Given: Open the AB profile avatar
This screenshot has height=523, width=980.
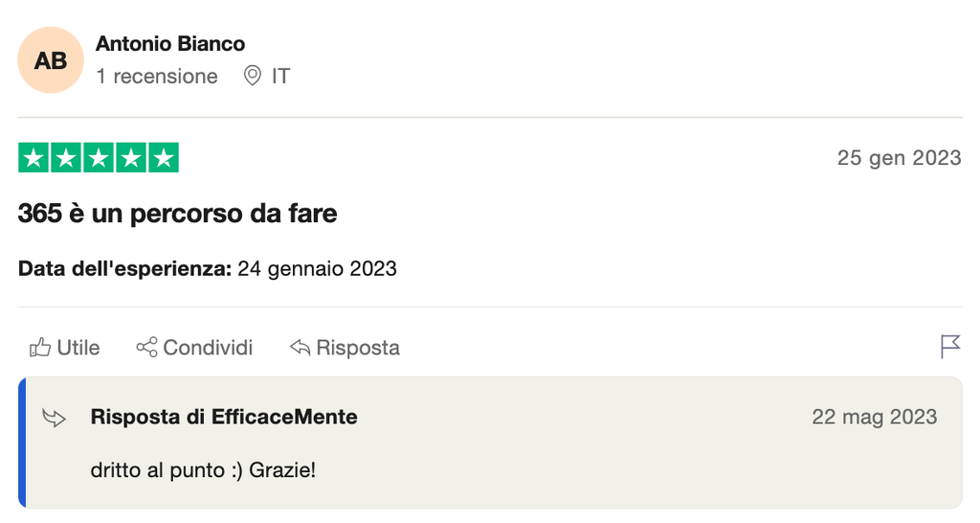Looking at the screenshot, I should 51,60.
